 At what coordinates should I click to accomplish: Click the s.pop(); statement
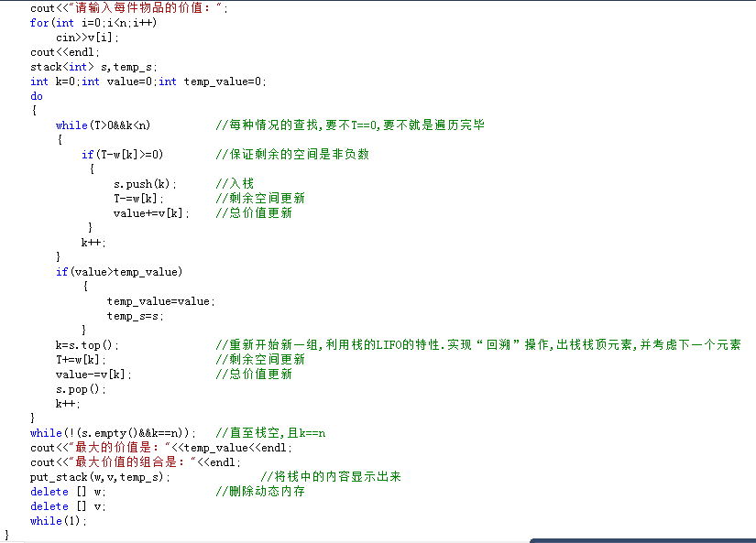(x=81, y=389)
